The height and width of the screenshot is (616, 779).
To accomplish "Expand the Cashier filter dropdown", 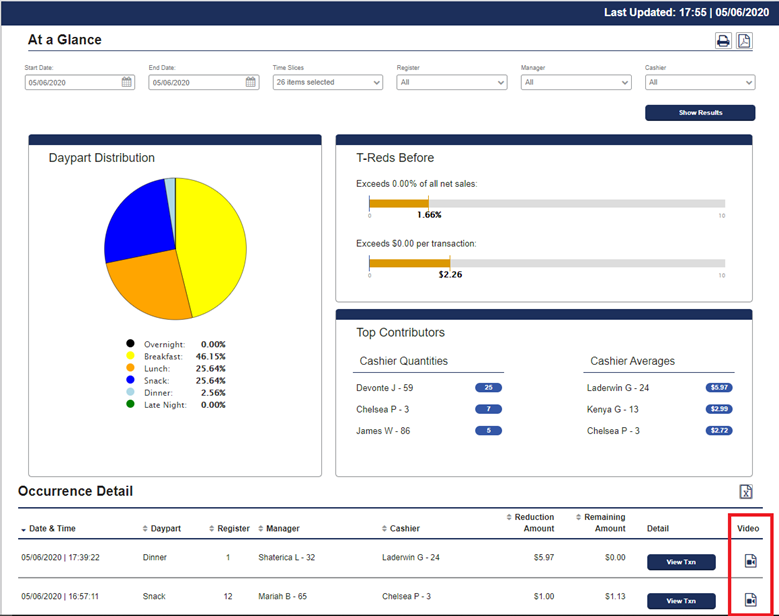I will (x=699, y=82).
